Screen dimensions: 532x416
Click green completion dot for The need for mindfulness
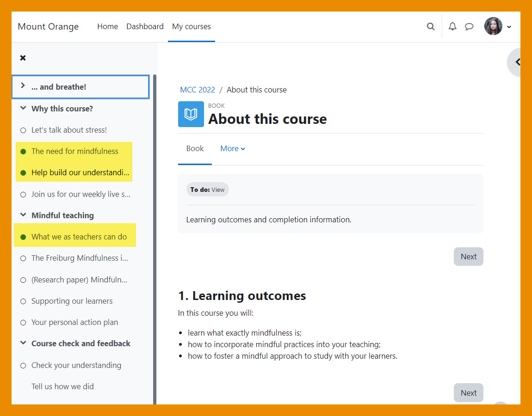coord(23,152)
